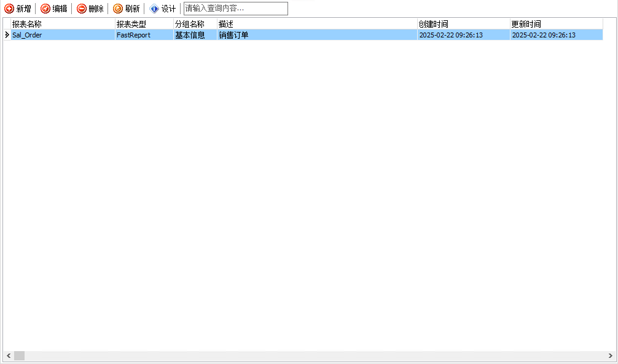The height and width of the screenshot is (364, 618).
Task: Sort by the 创建时间 column header
Action: [464, 24]
